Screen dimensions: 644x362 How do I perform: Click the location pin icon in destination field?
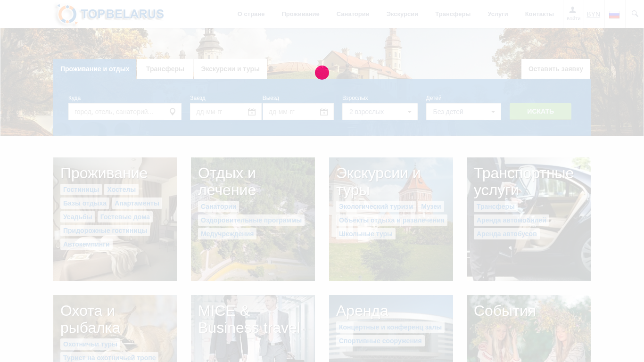pos(173,112)
